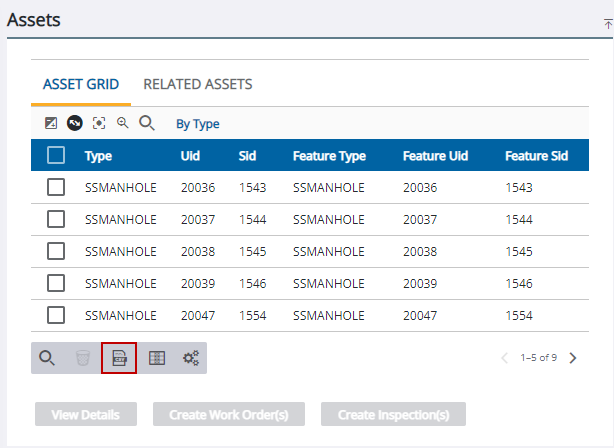The image size is (614, 448).
Task: Click the first square map icon above grid
Action: coord(51,124)
